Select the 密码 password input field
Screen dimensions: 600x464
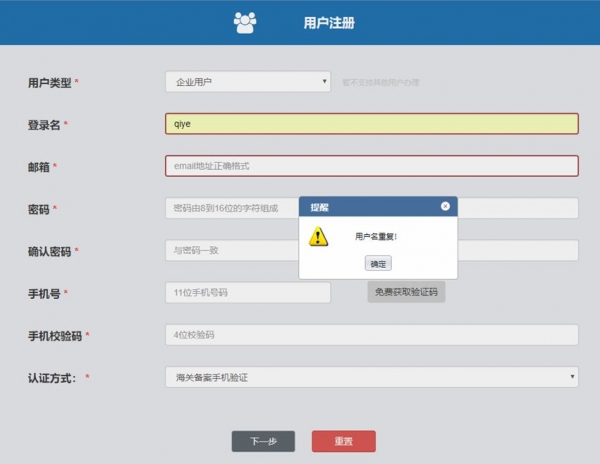click(230, 208)
